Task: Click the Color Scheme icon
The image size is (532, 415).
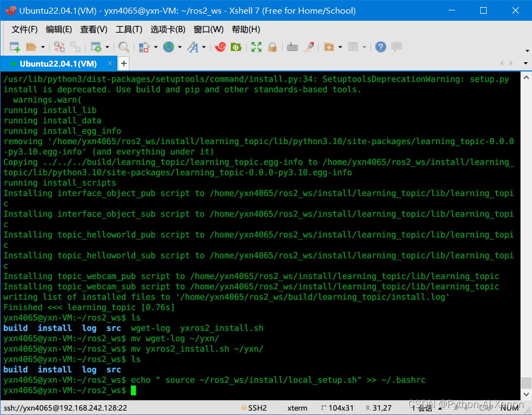Action: point(144,47)
